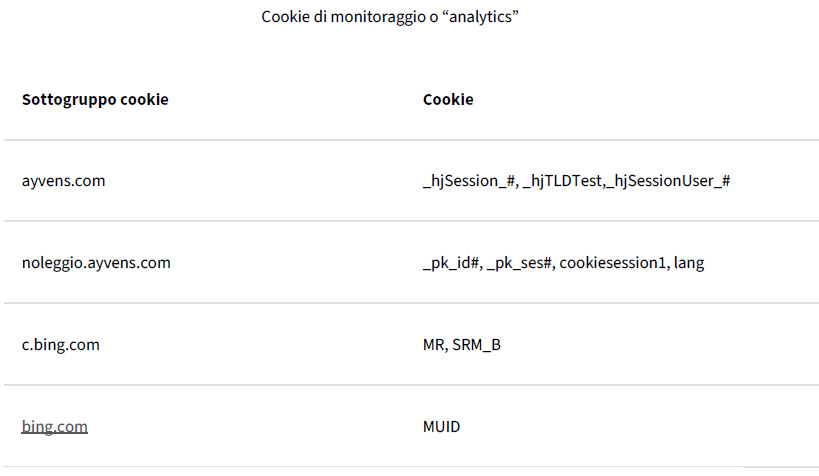
Task: Select the "Cookie" column header
Action: (x=448, y=100)
